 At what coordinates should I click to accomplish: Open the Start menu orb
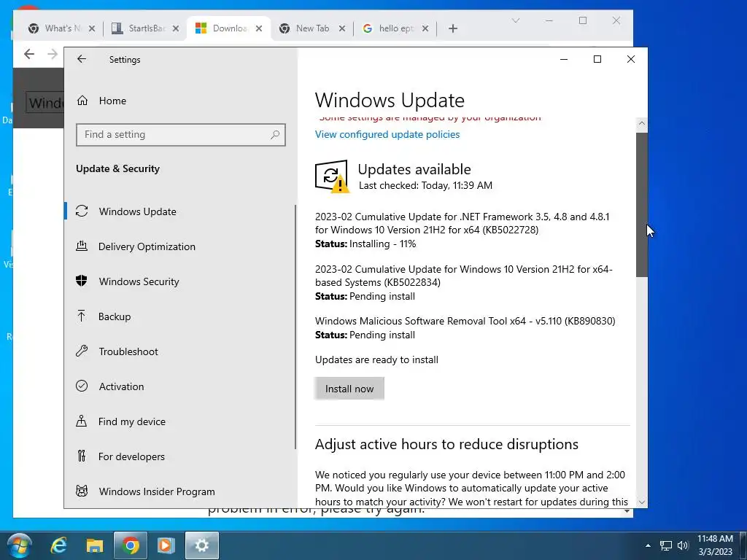click(20, 545)
